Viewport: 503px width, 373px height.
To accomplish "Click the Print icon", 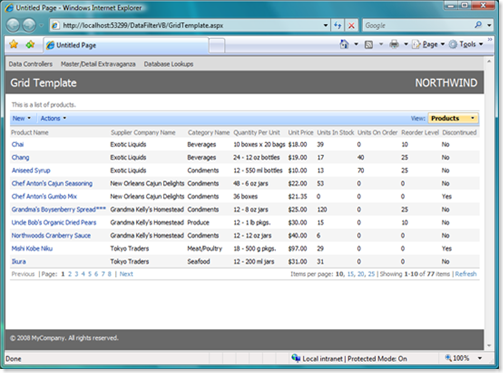I will click(394, 44).
